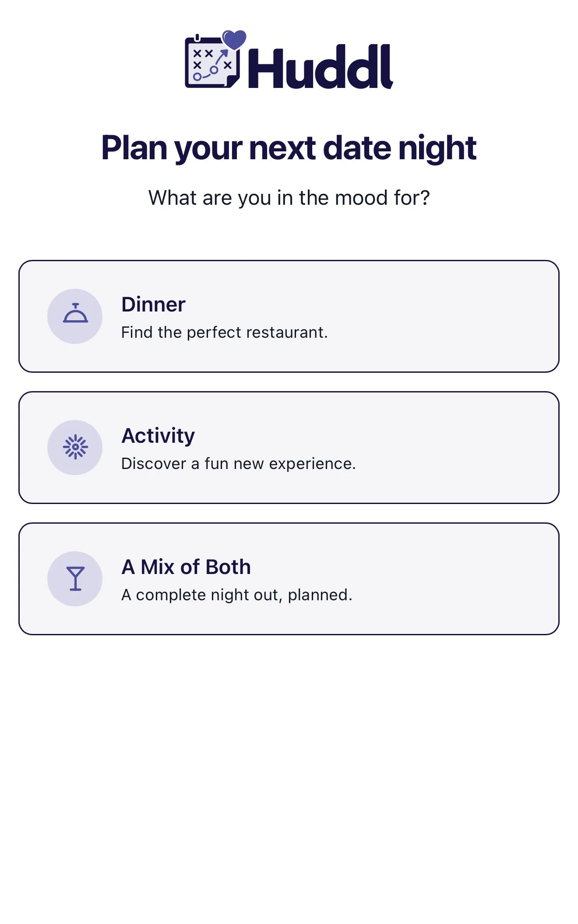Choose the Dinner option card

(289, 316)
